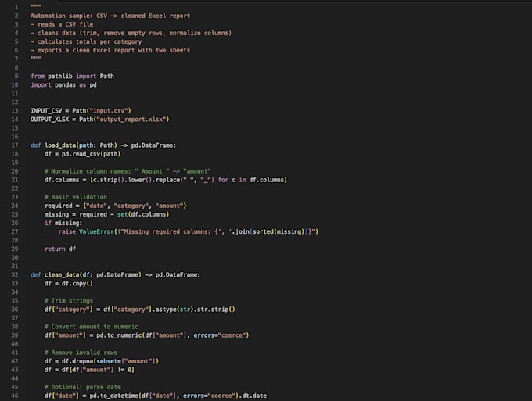Click the docstring line starting '- cleans data (trim'
Image resolution: width=532 pixels, height=401 pixels.
pos(131,33)
